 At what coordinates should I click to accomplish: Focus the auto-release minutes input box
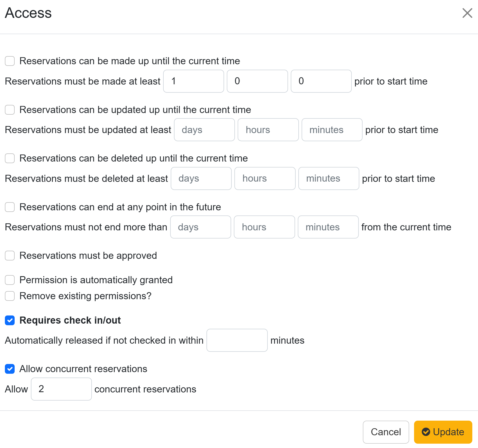click(237, 340)
